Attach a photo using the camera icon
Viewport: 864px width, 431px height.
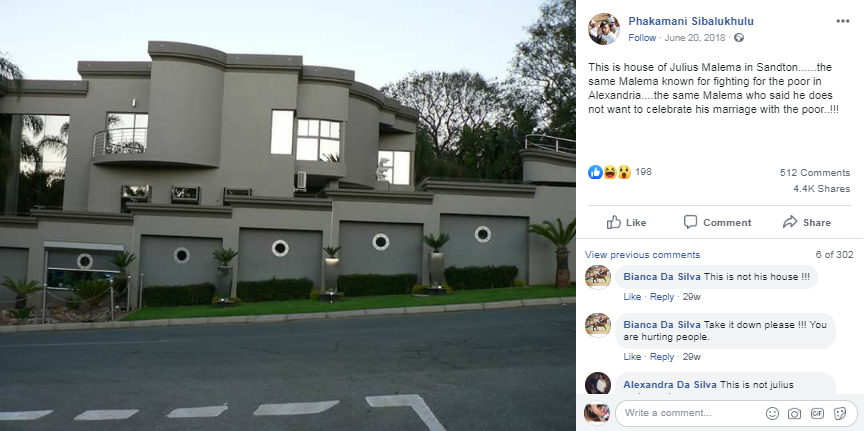[x=795, y=413]
